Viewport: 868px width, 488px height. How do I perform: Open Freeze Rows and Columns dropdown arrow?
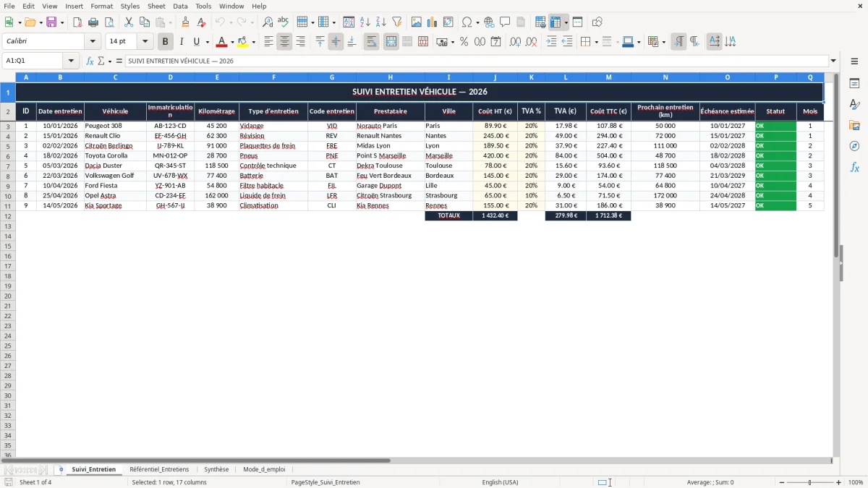pos(566,22)
